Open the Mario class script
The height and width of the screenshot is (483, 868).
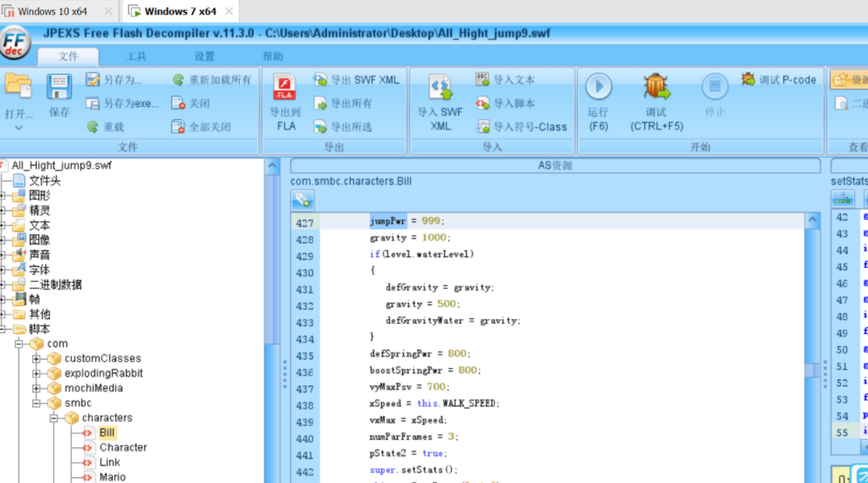(113, 477)
